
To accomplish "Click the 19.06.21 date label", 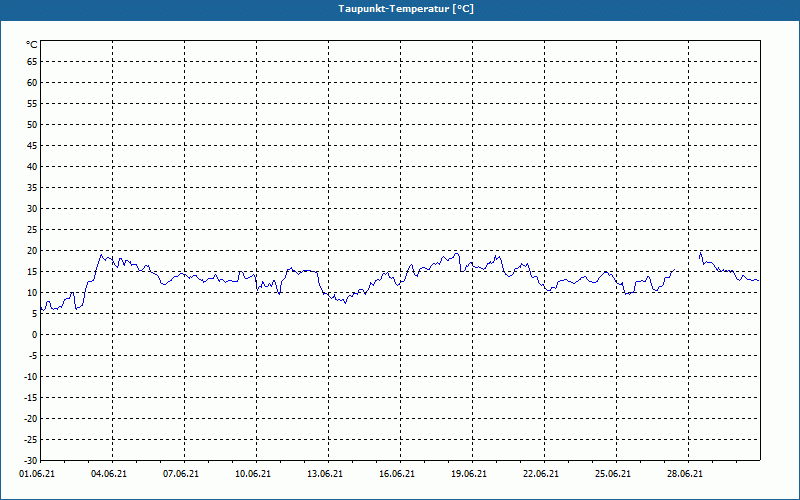I will [469, 474].
